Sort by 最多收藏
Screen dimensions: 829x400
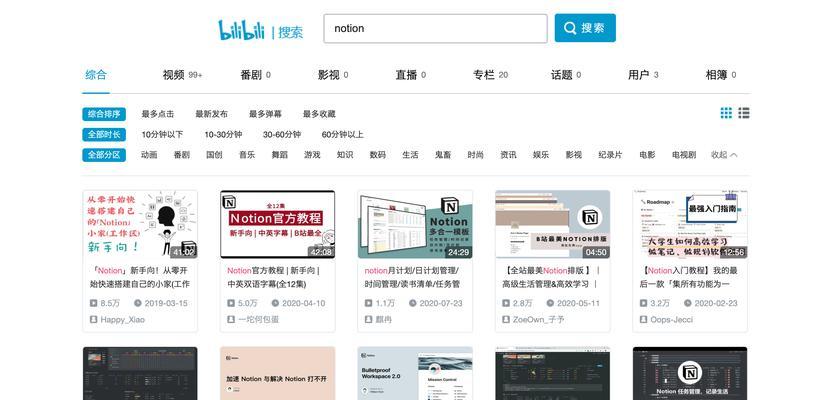click(x=319, y=114)
